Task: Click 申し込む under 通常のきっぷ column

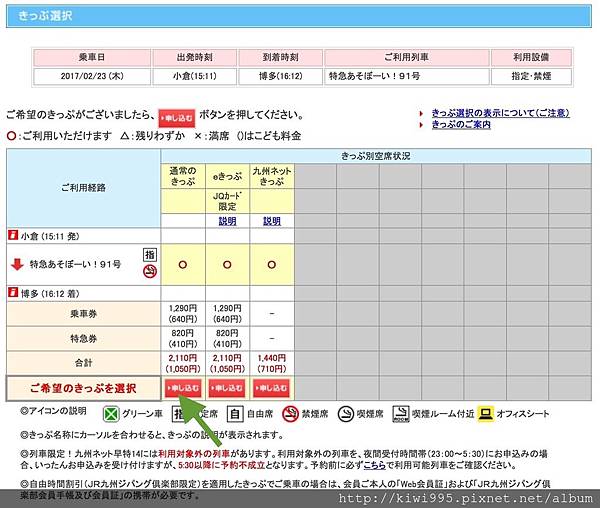Action: [x=183, y=388]
